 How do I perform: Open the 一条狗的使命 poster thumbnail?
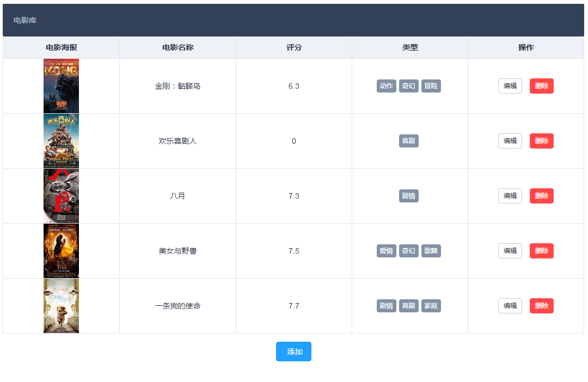click(61, 305)
